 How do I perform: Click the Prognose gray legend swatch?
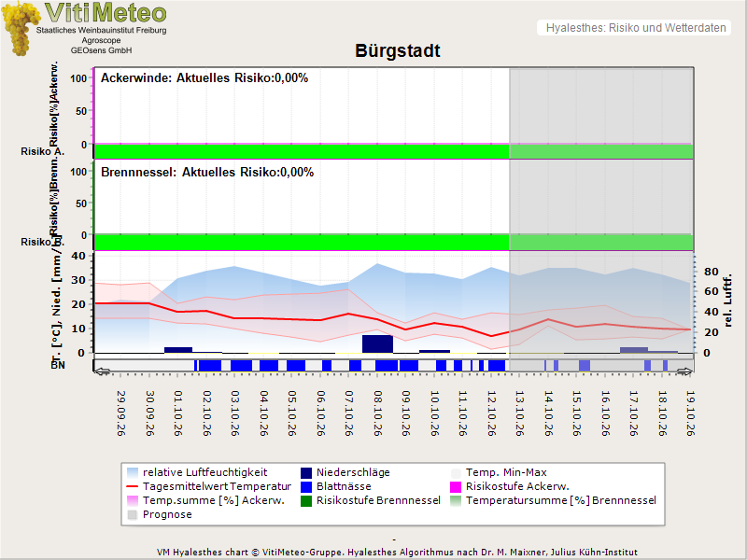(x=133, y=515)
